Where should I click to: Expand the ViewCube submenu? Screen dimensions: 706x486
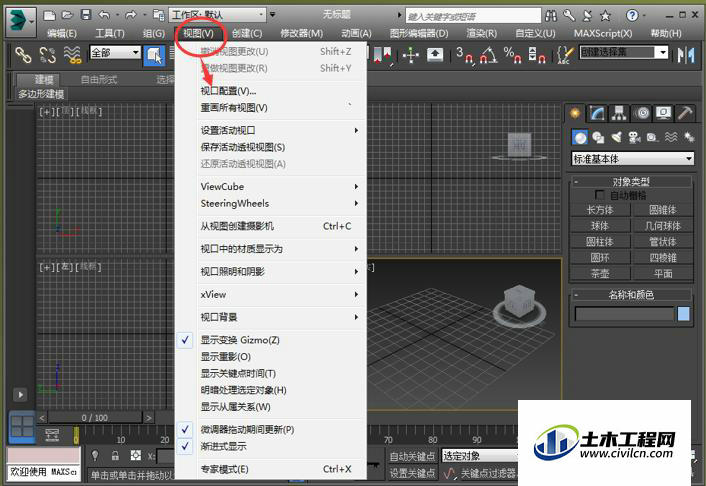[x=270, y=186]
